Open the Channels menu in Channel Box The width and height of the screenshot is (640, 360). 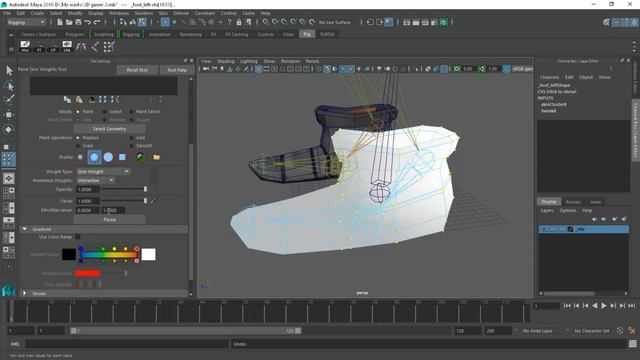(x=549, y=77)
